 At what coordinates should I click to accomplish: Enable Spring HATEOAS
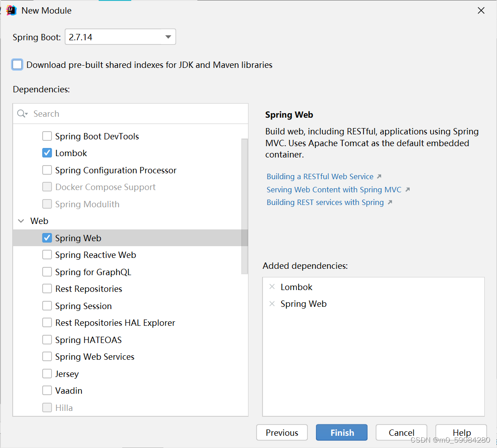[x=47, y=339]
